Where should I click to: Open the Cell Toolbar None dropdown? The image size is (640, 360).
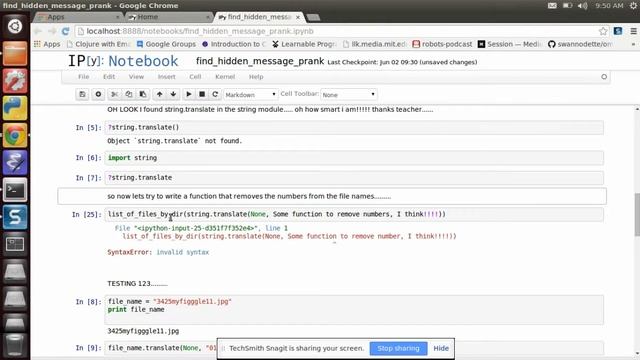tap(349, 95)
